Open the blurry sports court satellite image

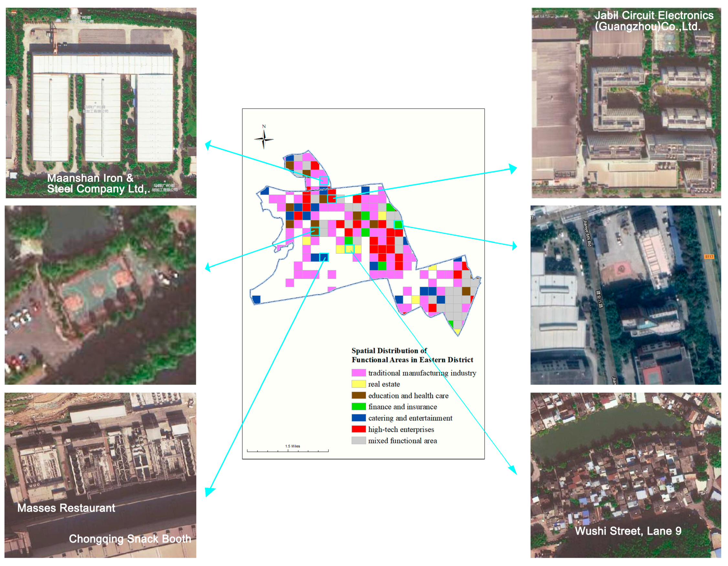[x=100, y=295]
